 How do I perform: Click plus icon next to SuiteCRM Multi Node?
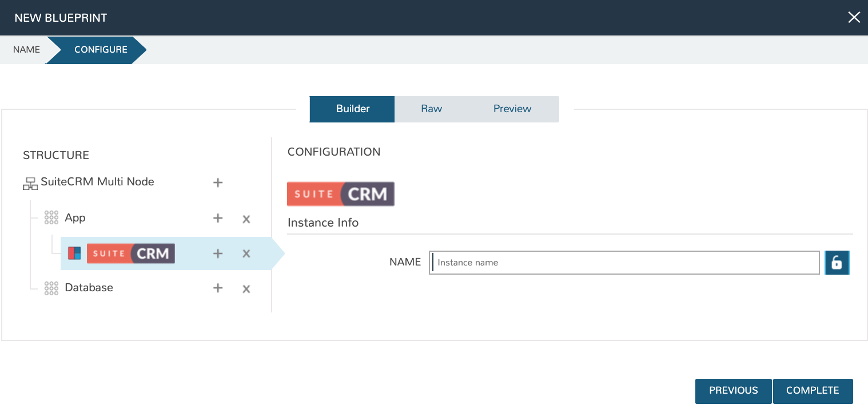tap(218, 183)
